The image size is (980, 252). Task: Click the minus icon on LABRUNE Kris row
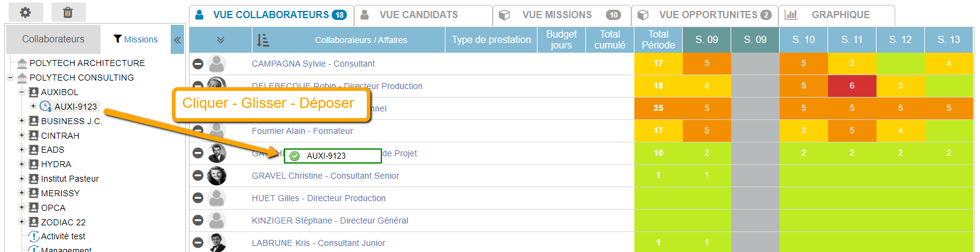(x=198, y=243)
